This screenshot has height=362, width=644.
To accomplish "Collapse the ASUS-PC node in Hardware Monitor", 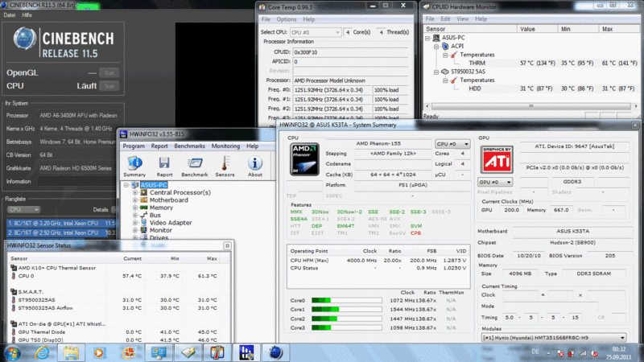I will 427,38.
